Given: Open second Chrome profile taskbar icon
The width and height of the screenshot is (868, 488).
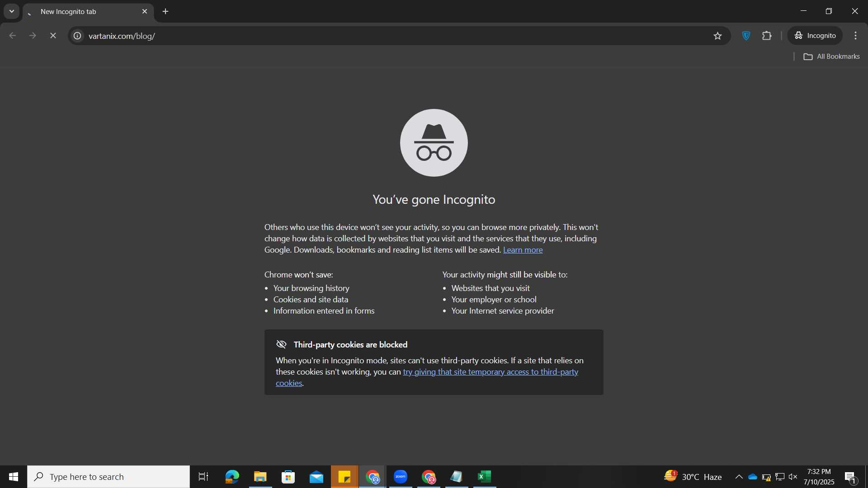Looking at the screenshot, I should [x=429, y=477].
